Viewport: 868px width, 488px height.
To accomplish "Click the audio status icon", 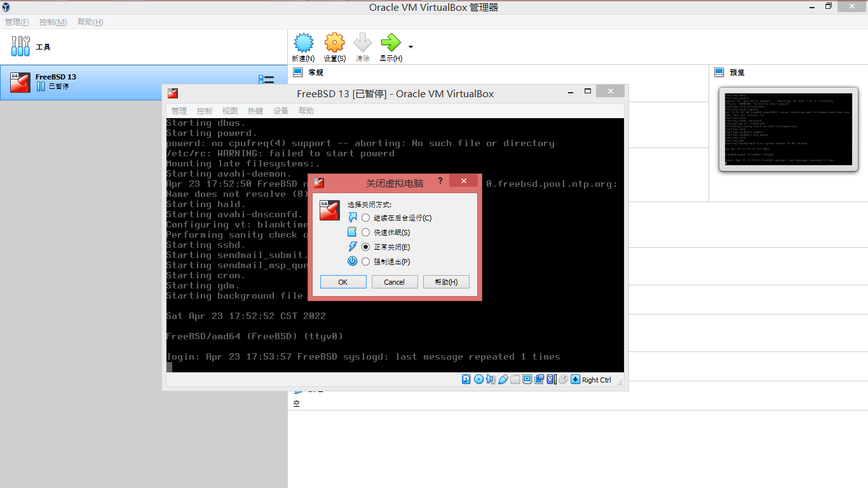I will pos(491,379).
